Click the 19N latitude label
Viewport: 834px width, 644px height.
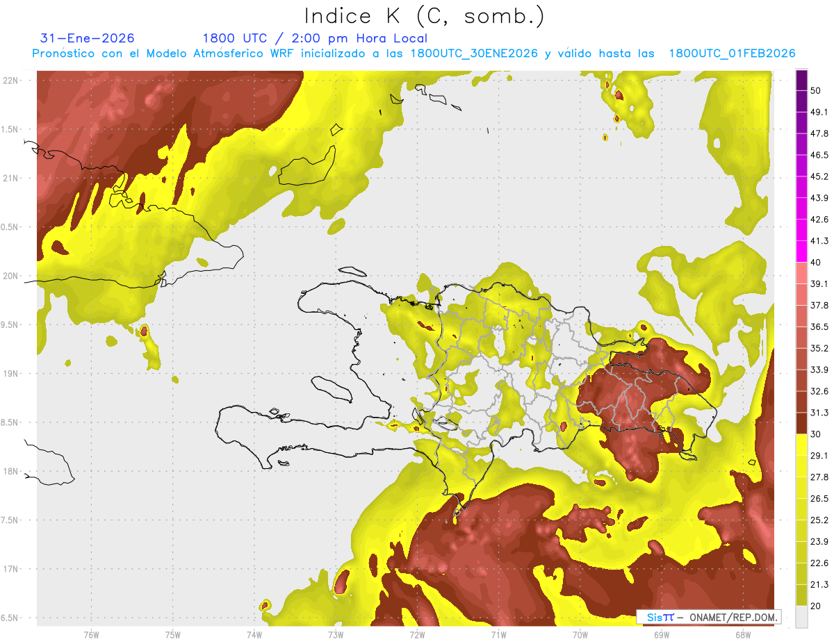pos(10,374)
